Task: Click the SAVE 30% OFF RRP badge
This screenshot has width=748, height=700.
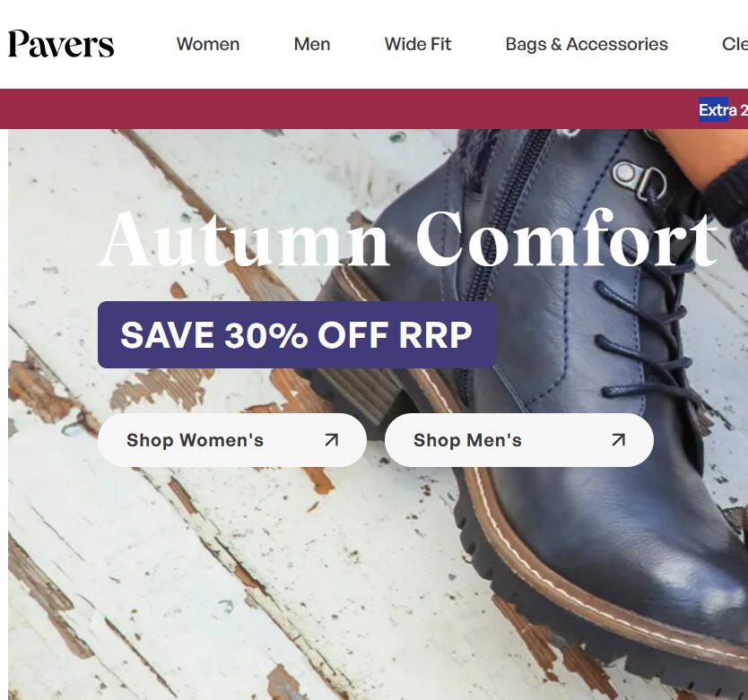Action: pyautogui.click(x=297, y=334)
